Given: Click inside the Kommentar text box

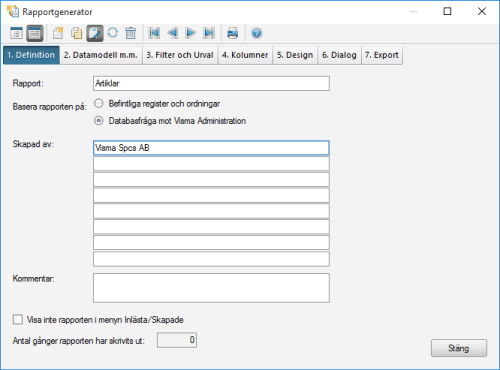Looking at the screenshot, I should click(211, 288).
